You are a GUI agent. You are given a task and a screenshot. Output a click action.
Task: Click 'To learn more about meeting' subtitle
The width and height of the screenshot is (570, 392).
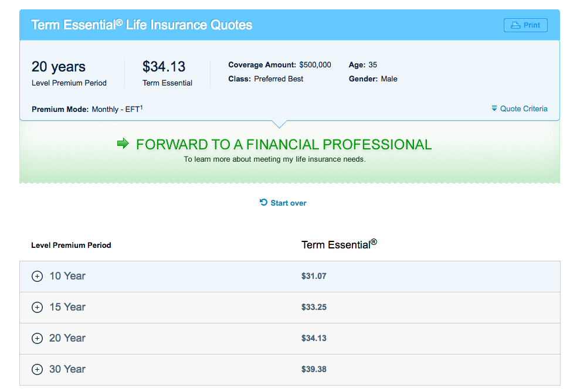point(275,159)
